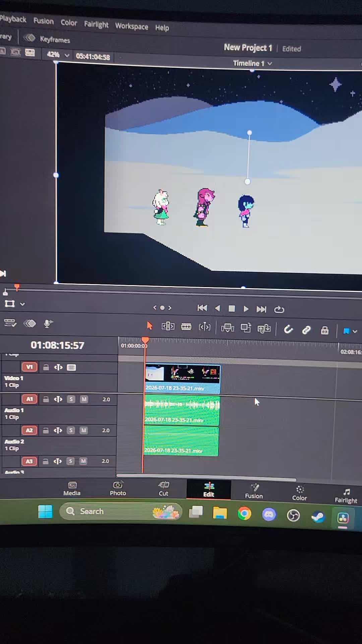Viewport: 362px width, 644px height.
Task: Jump to the first frame
Action: pyautogui.click(x=202, y=308)
